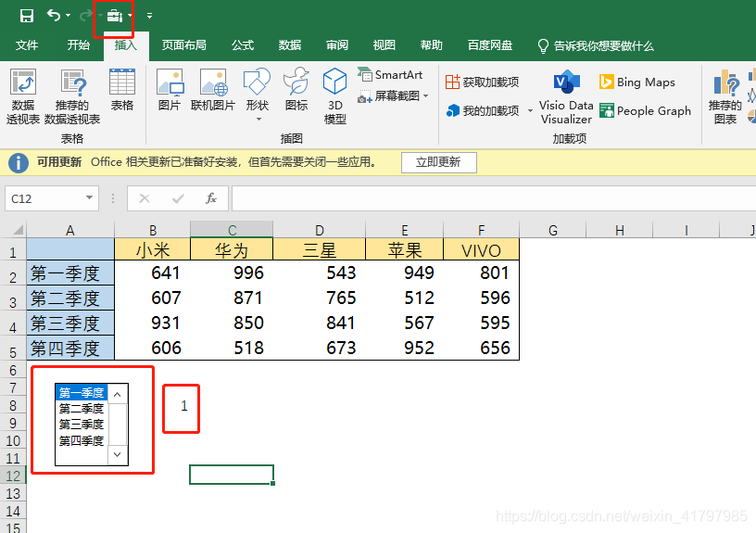This screenshot has height=533, width=756.
Task: Expand the 我的加载项 dropdown arrow
Action: click(x=530, y=111)
